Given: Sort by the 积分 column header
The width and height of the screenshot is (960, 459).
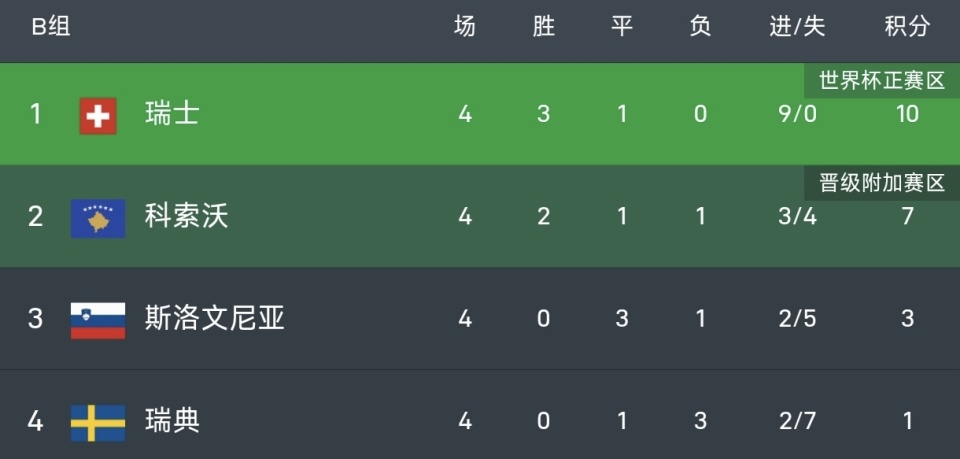Looking at the screenshot, I should [x=907, y=28].
